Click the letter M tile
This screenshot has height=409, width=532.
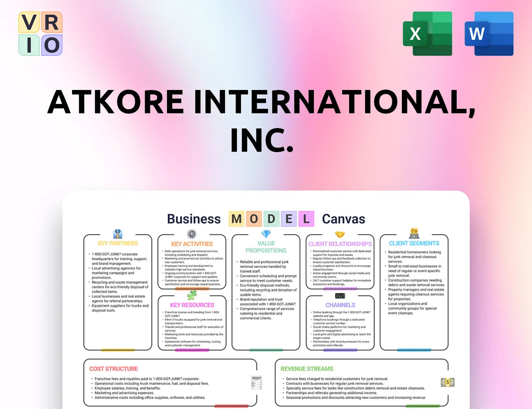(236, 219)
